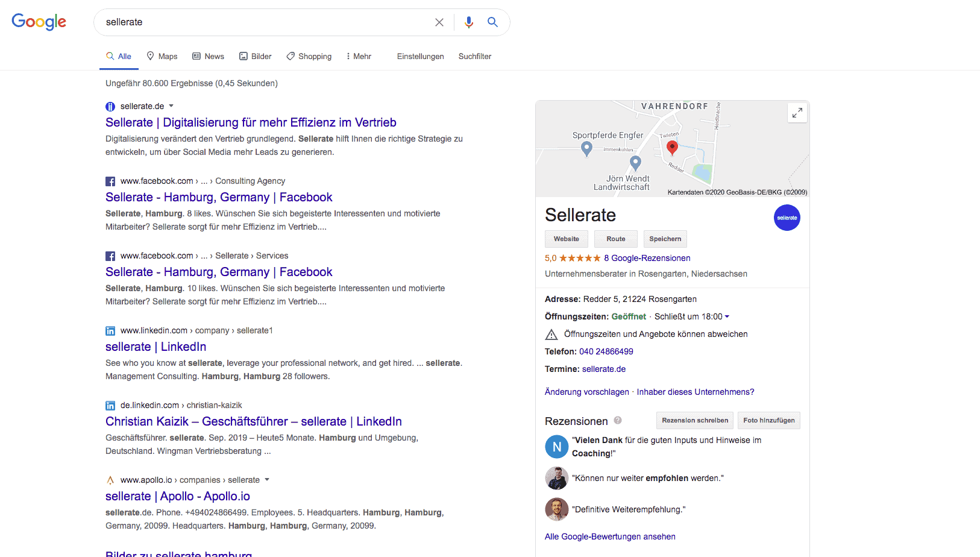Click the Website button
The image size is (980, 557).
(x=567, y=239)
